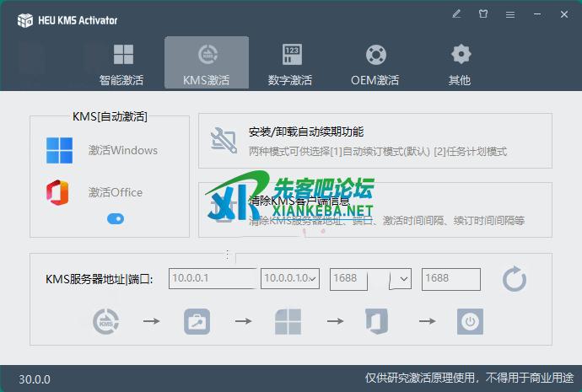582x392 pixels.
Task: Expand the 1688 port dropdown
Action: click(403, 279)
